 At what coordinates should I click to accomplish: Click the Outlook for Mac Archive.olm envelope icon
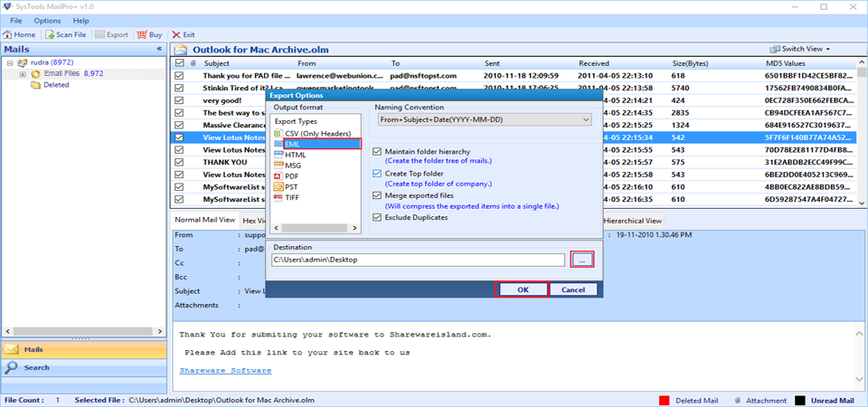pos(180,49)
